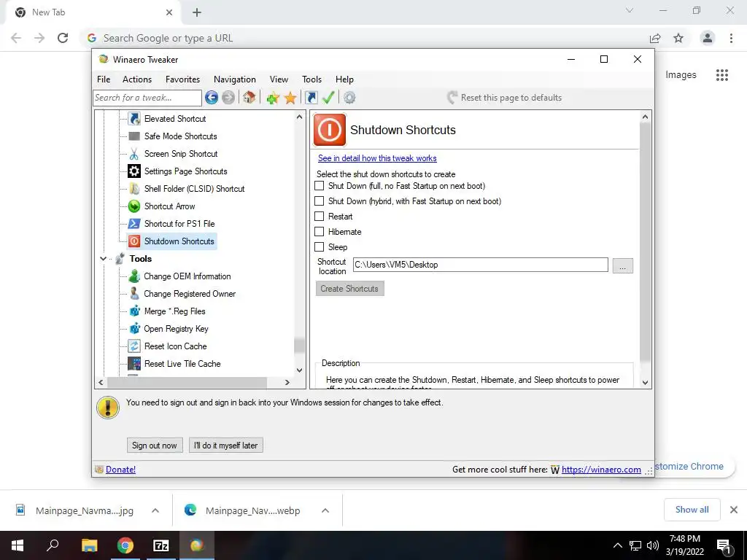Add tweak to favorites with green plus star
747x560 pixels.
coord(273,98)
